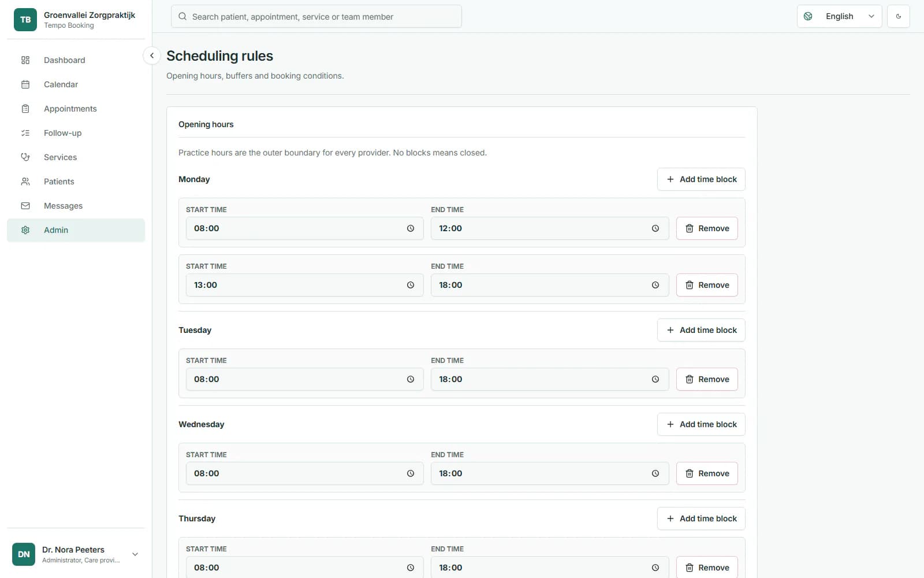Open clock picker for Monday 13:00 start
924x578 pixels.
(x=411, y=285)
